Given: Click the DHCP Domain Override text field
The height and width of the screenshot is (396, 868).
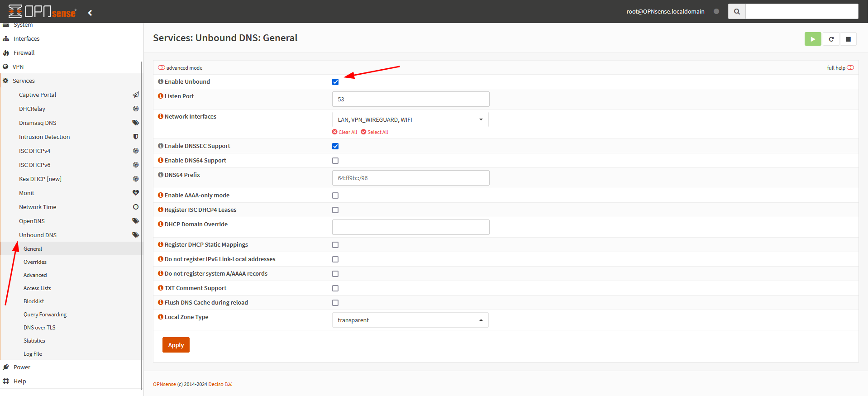Looking at the screenshot, I should pos(410,227).
